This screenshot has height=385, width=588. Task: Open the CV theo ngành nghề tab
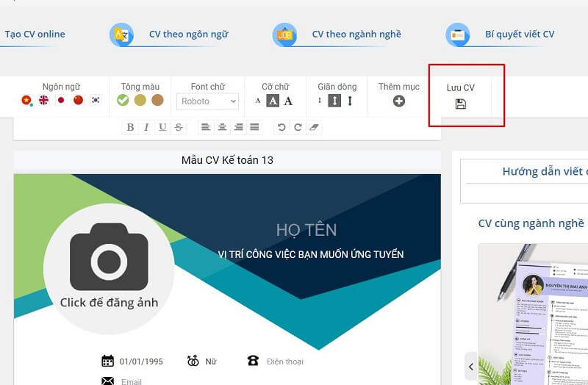point(356,35)
